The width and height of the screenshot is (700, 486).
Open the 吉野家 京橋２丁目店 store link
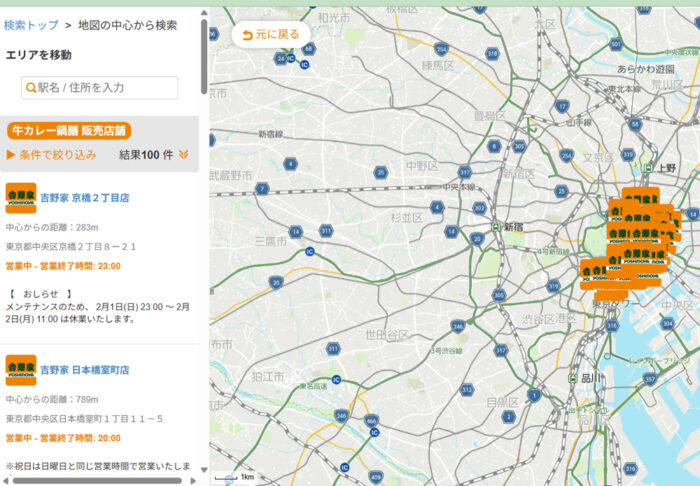coord(85,198)
